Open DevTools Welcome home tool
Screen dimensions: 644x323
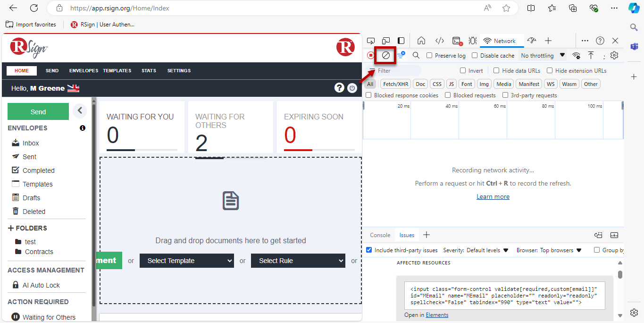pos(421,41)
